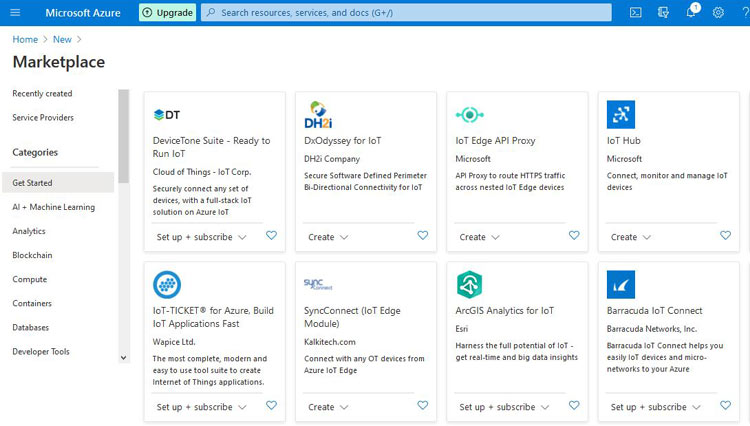Screen dimensions: 750x426
Task: Click the Esri publisher text
Action: click(462, 328)
